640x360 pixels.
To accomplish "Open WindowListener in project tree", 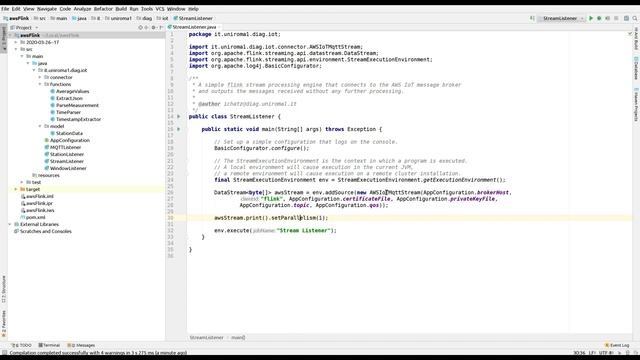I will (x=68, y=168).
